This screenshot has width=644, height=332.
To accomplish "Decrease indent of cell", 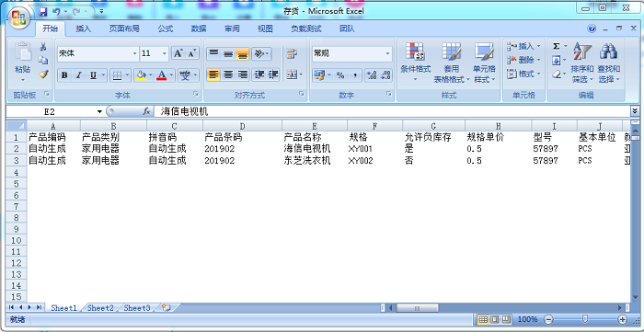I will [259, 74].
